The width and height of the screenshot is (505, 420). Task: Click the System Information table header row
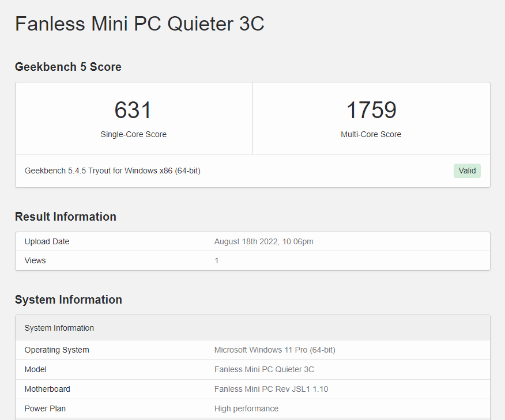pos(253,328)
